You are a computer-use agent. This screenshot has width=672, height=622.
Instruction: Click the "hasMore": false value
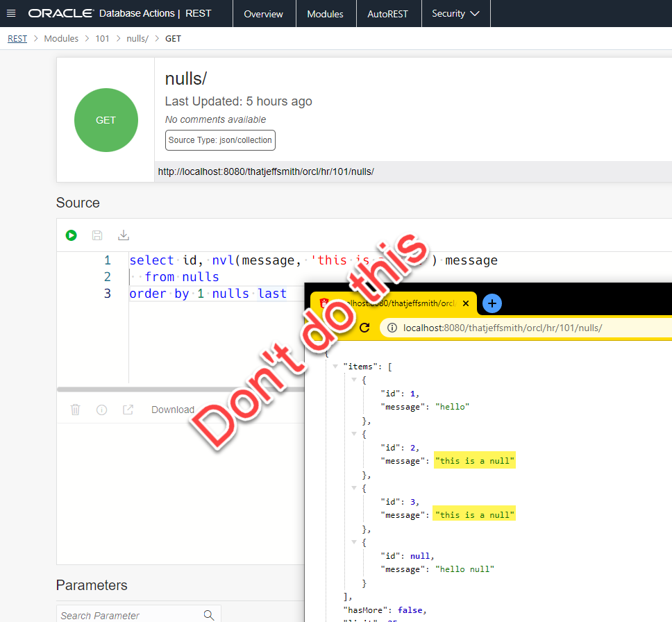(410, 610)
